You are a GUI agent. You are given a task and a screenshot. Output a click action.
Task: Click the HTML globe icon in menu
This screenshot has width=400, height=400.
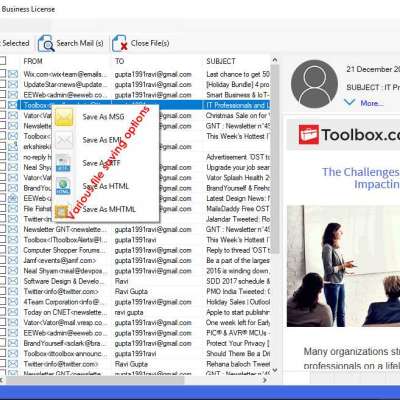(63, 186)
